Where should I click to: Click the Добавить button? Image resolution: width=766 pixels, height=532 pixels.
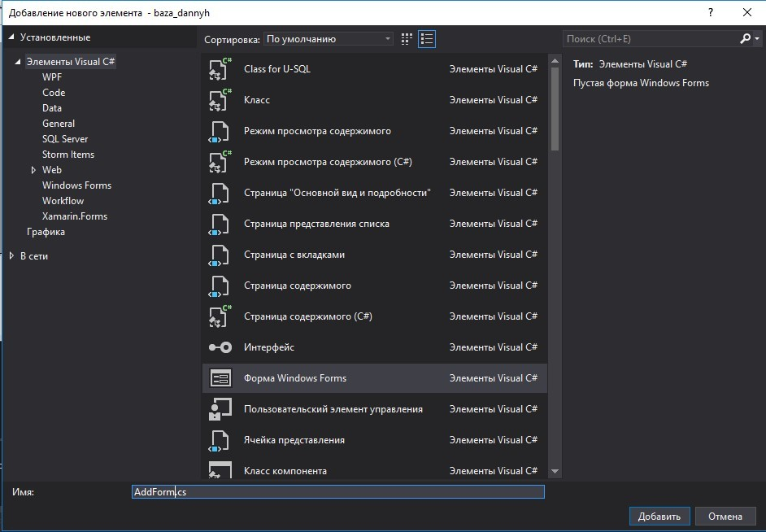[659, 517]
